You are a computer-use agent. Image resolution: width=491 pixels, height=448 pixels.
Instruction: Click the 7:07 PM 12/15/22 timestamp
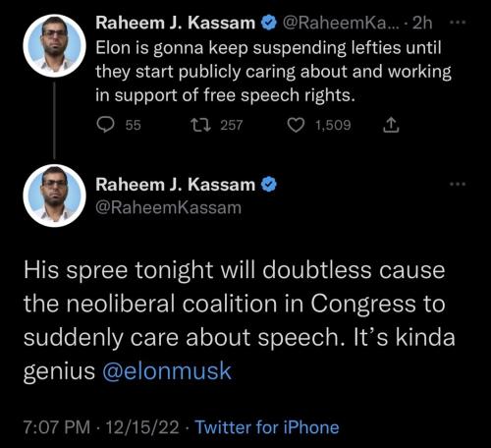click(x=101, y=427)
